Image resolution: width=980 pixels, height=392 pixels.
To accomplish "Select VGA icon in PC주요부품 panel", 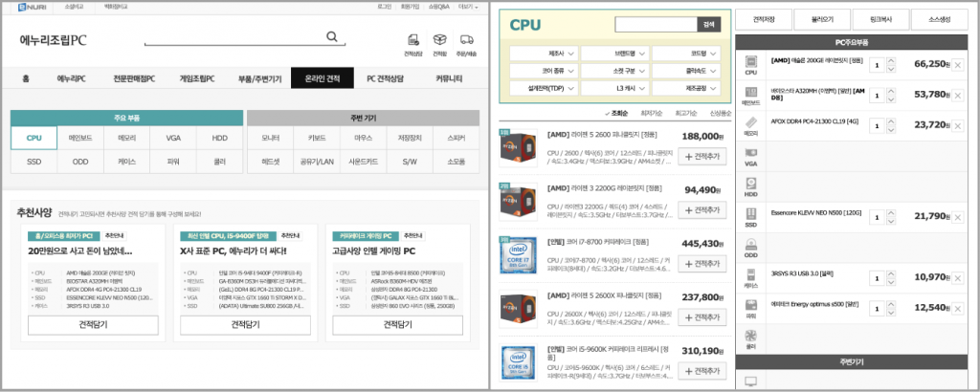I will 750,153.
